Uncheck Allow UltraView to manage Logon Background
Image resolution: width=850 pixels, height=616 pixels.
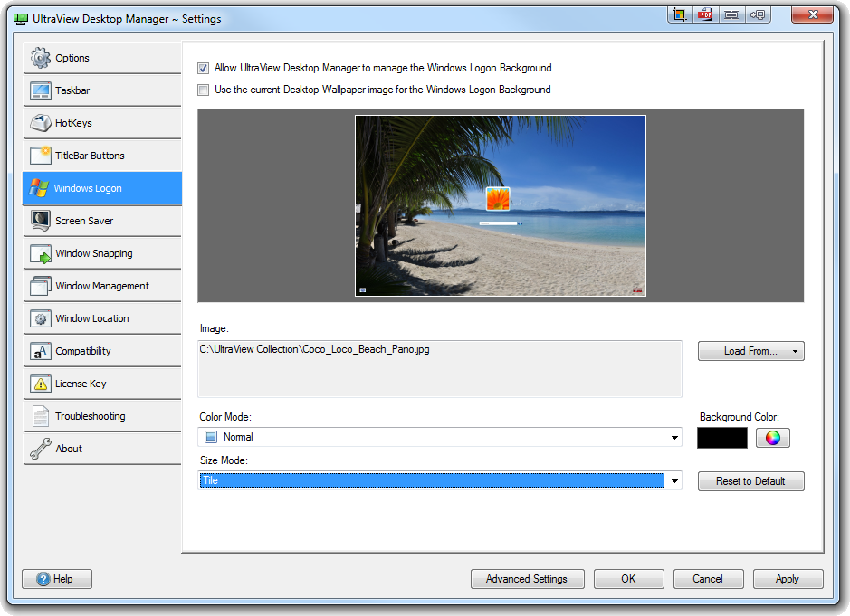pyautogui.click(x=204, y=68)
